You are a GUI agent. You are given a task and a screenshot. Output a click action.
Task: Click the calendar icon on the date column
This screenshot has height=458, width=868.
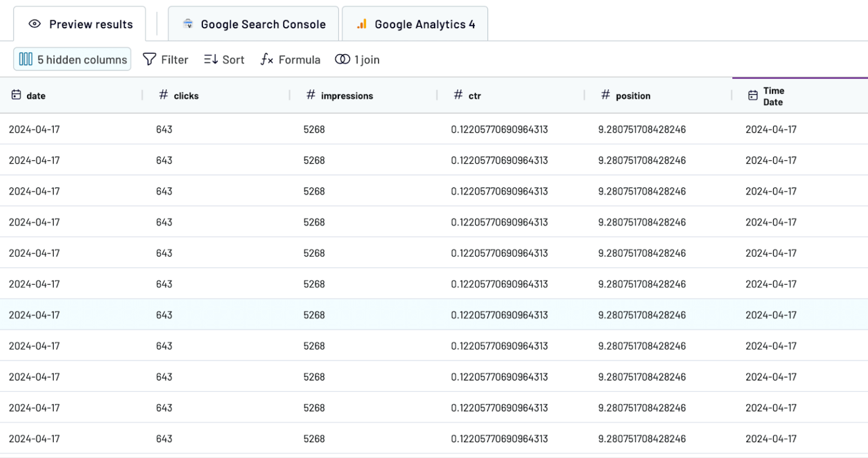[15, 95]
